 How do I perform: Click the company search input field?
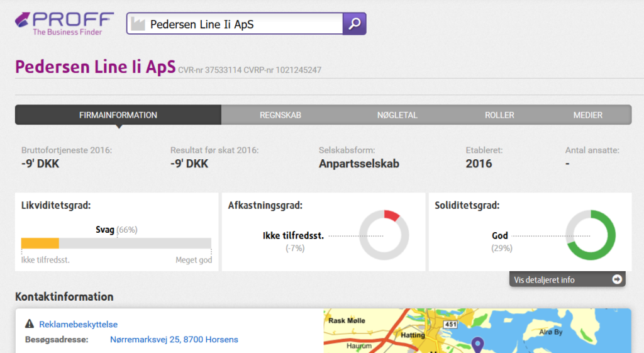point(235,24)
